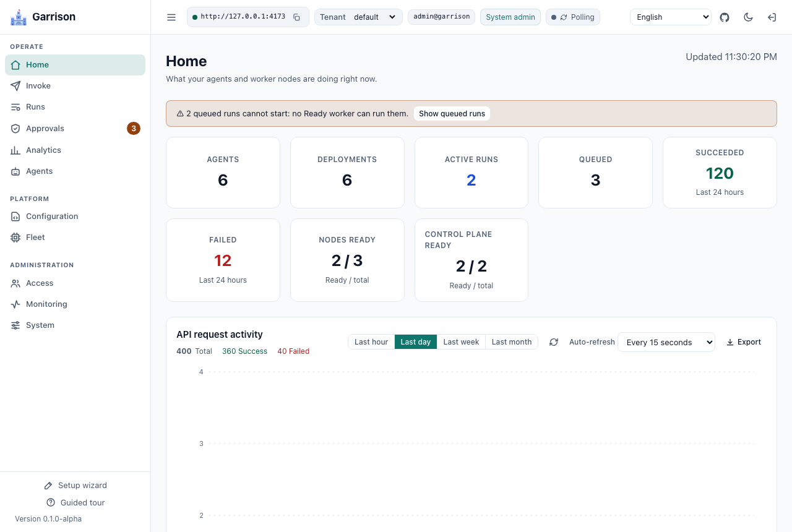
Task: Click the green connection status dot
Action: (195, 17)
